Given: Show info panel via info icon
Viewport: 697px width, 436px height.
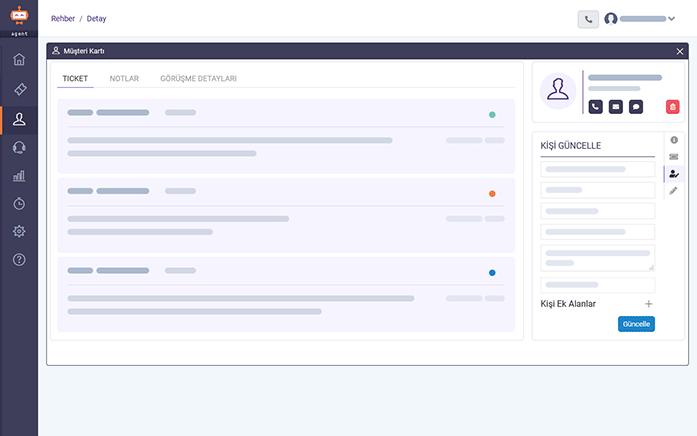Looking at the screenshot, I should pos(674,140).
